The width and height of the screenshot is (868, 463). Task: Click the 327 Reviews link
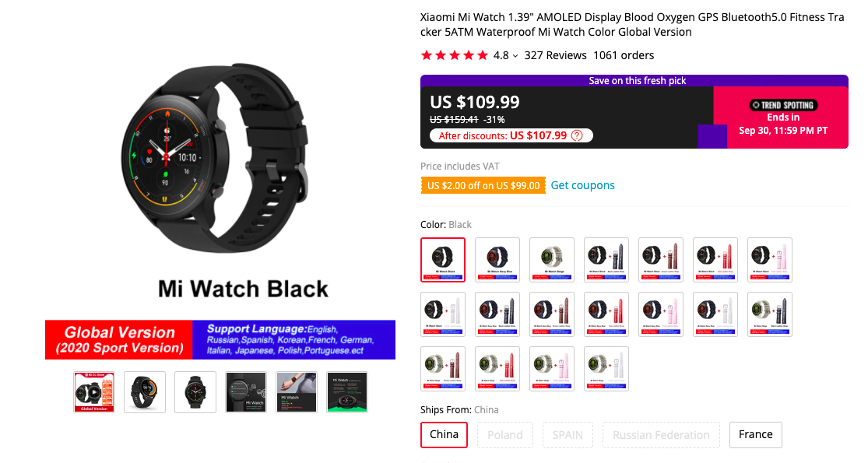click(x=557, y=55)
